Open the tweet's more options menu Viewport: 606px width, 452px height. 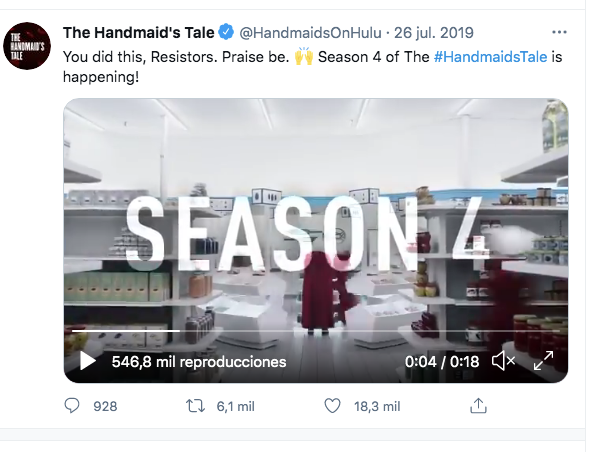coord(559,32)
